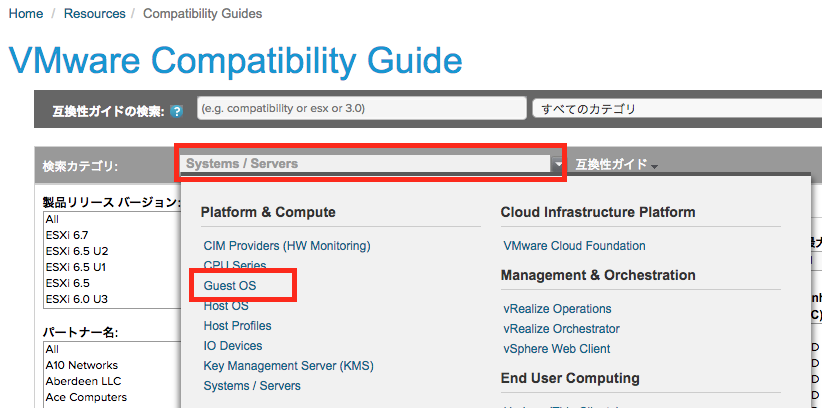This screenshot has height=408, width=822.
Task: Open the Systems / Servers category dropdown arrow
Action: 558,164
